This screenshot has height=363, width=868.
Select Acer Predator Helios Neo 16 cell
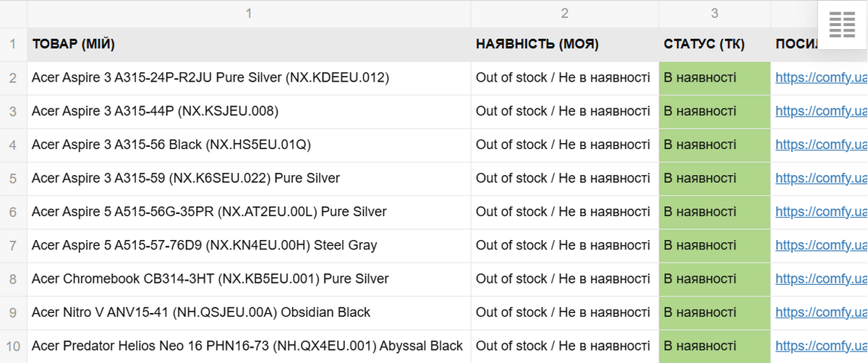pos(249,346)
